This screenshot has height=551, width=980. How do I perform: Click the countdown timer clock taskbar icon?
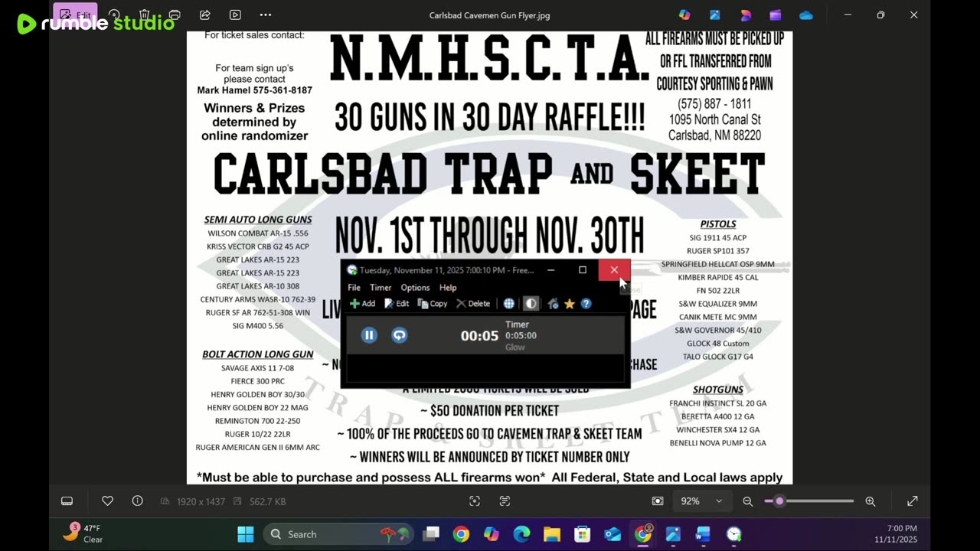click(733, 534)
